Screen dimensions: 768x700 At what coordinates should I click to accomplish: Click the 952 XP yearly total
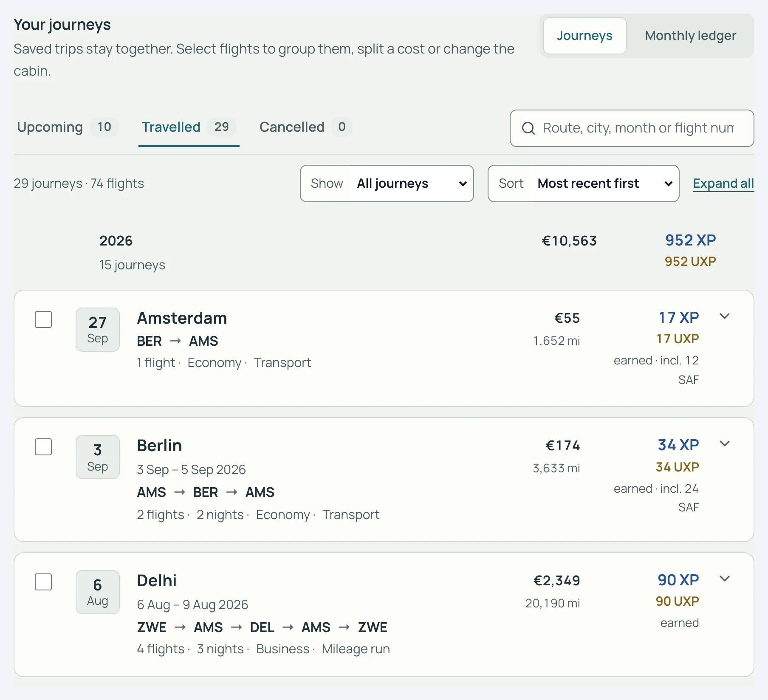pyautogui.click(x=690, y=240)
